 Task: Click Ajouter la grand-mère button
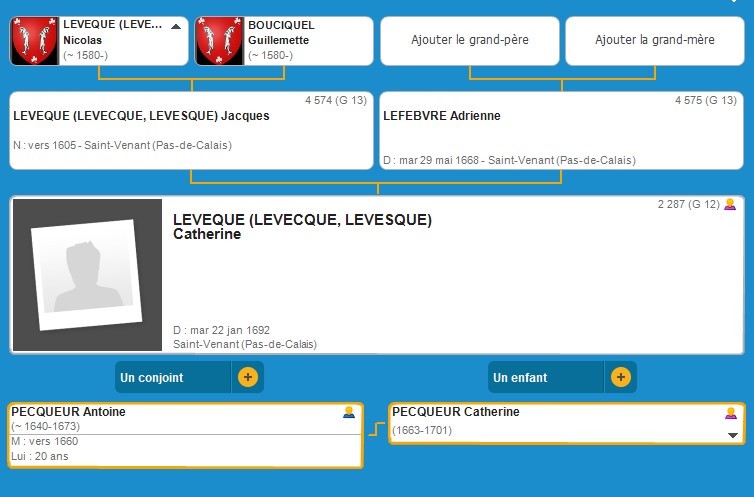(655, 40)
